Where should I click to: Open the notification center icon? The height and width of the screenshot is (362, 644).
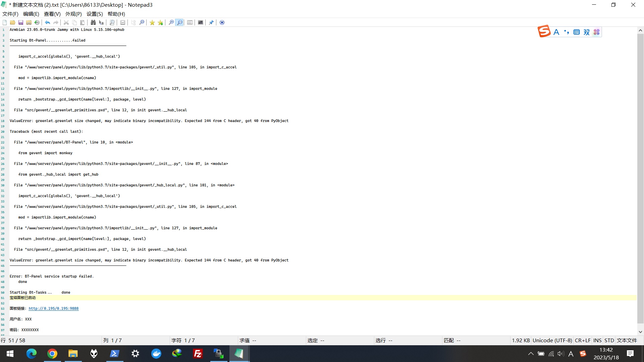pyautogui.click(x=630, y=354)
